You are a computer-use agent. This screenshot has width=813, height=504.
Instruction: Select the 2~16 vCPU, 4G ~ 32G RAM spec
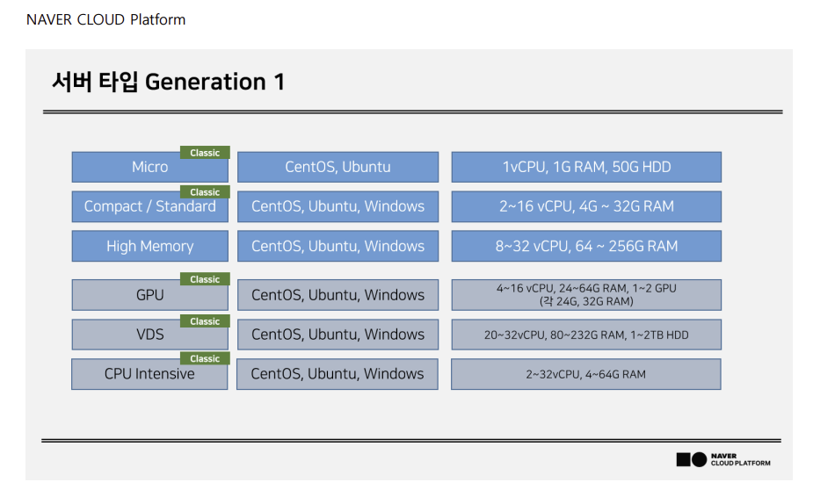click(x=586, y=206)
